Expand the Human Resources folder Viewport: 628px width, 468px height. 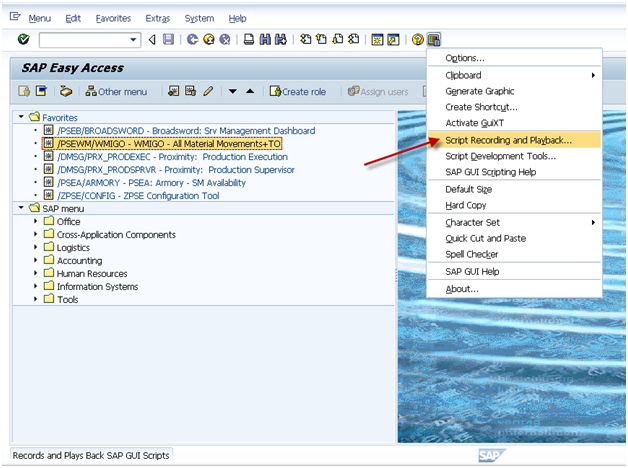(x=35, y=273)
